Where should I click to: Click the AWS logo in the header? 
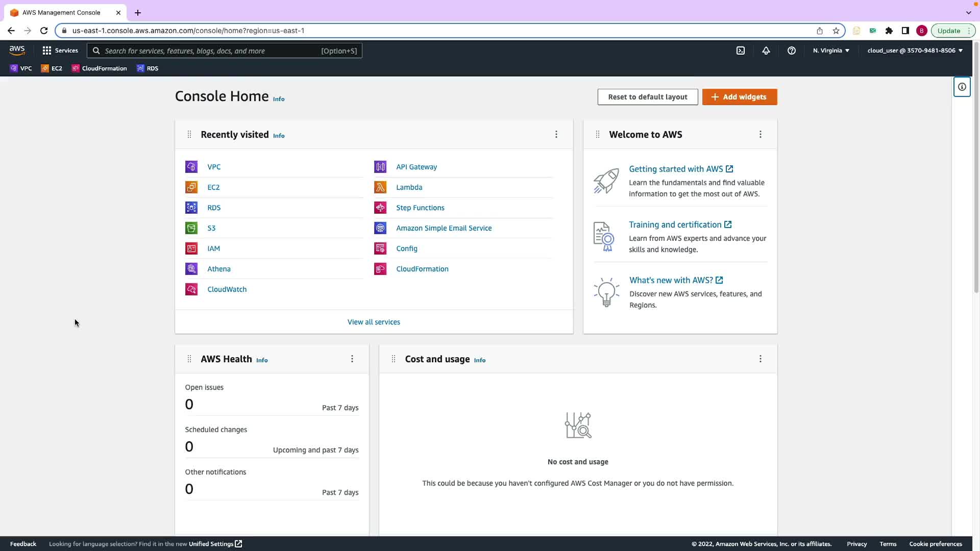17,51
